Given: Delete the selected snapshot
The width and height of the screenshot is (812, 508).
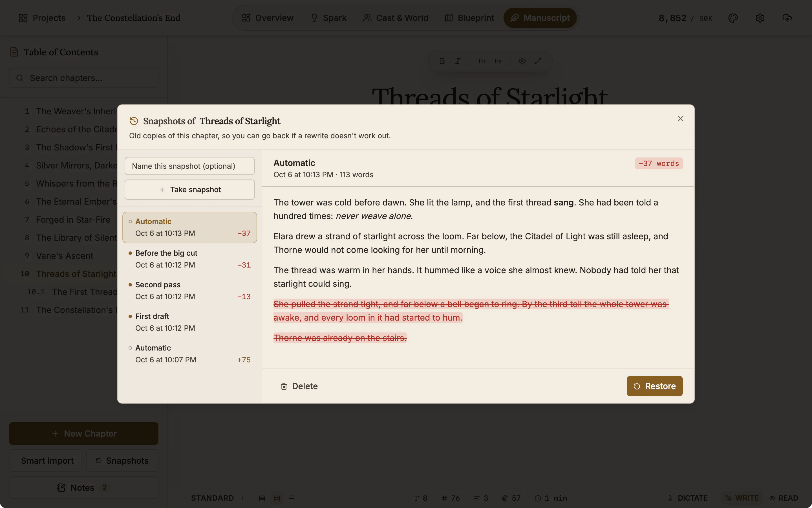Looking at the screenshot, I should pyautogui.click(x=299, y=386).
